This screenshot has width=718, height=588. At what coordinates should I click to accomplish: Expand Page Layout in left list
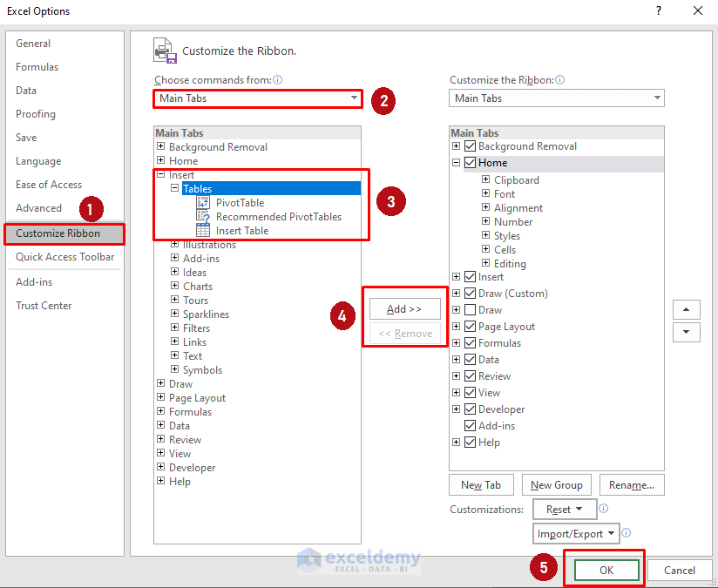pyautogui.click(x=160, y=397)
